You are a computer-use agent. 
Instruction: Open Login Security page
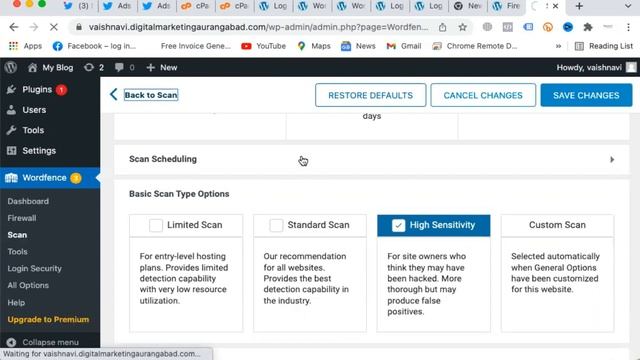pyautogui.click(x=34, y=268)
